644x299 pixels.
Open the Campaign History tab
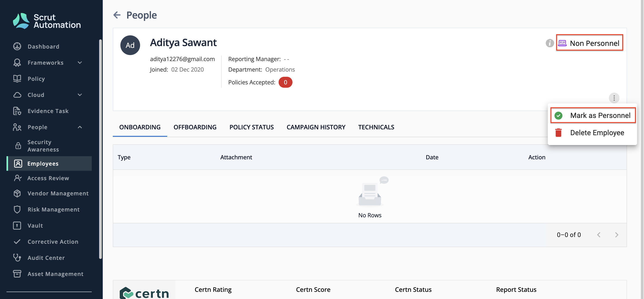pos(316,127)
